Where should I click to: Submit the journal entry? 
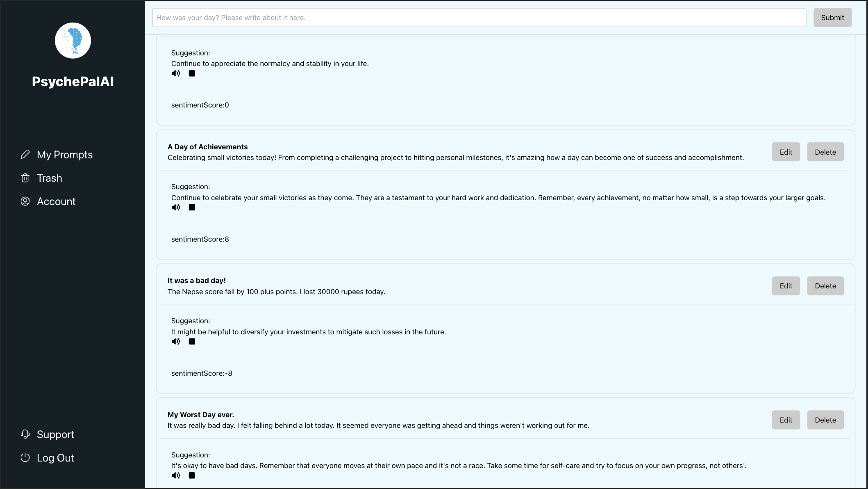832,18
